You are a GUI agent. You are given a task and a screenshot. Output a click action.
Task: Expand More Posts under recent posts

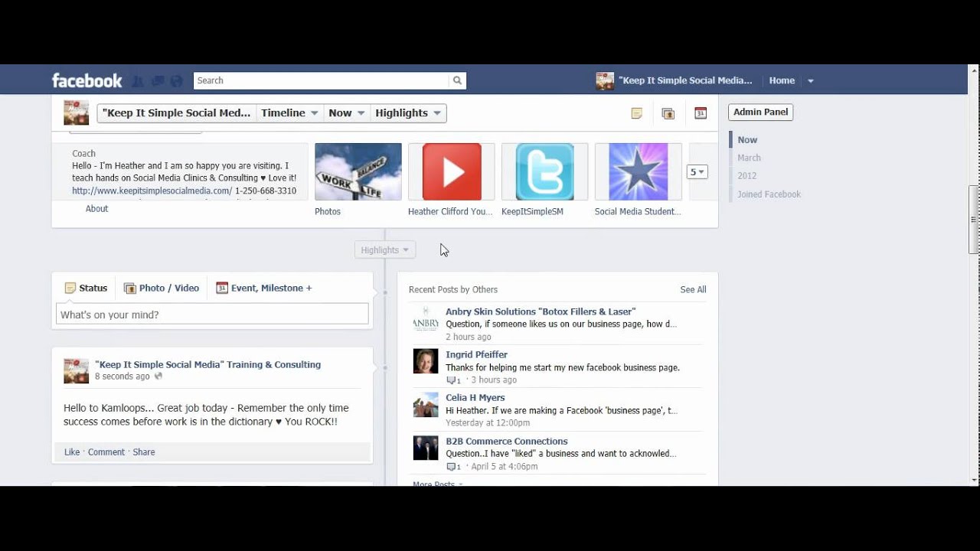(x=437, y=484)
